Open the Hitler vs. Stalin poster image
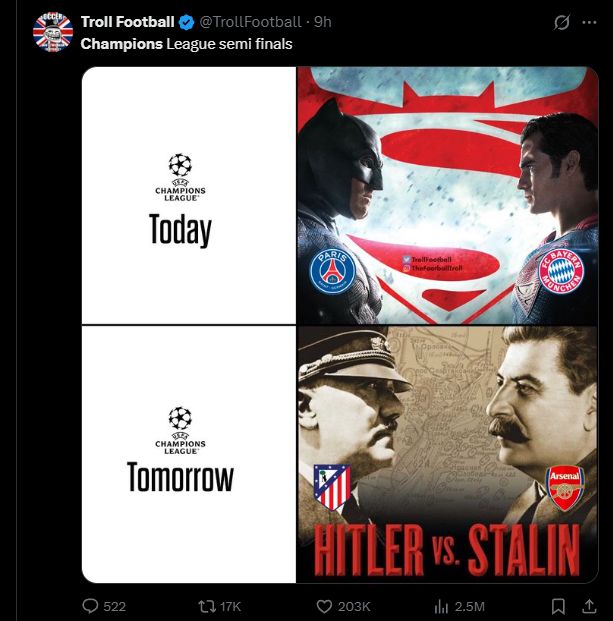The image size is (613, 621). tap(448, 453)
